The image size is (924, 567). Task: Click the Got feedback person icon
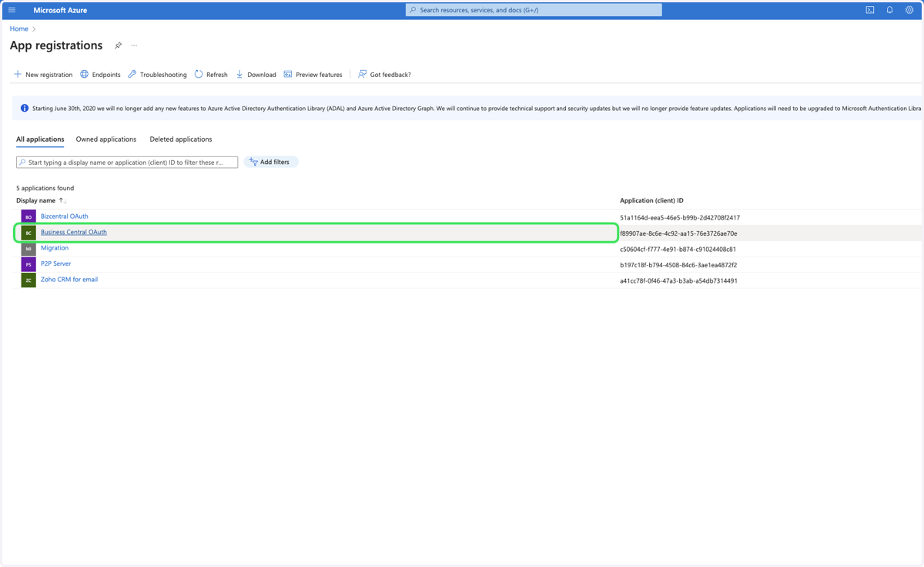coord(362,75)
